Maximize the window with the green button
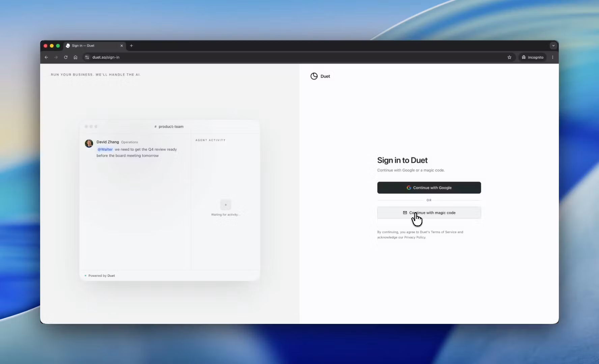 pos(58,46)
